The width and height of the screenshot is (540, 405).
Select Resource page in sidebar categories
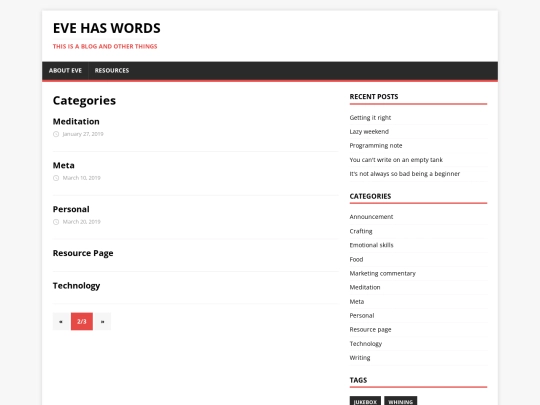[x=370, y=330]
